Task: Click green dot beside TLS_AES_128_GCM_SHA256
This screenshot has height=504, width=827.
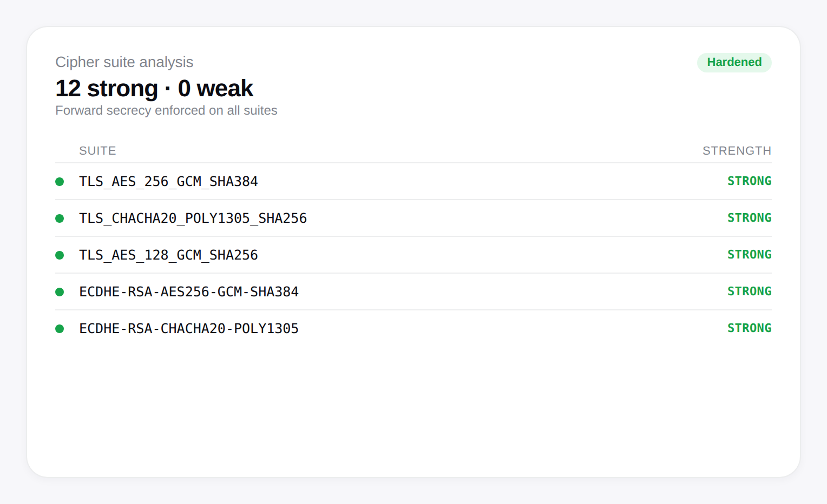Action: click(x=60, y=255)
